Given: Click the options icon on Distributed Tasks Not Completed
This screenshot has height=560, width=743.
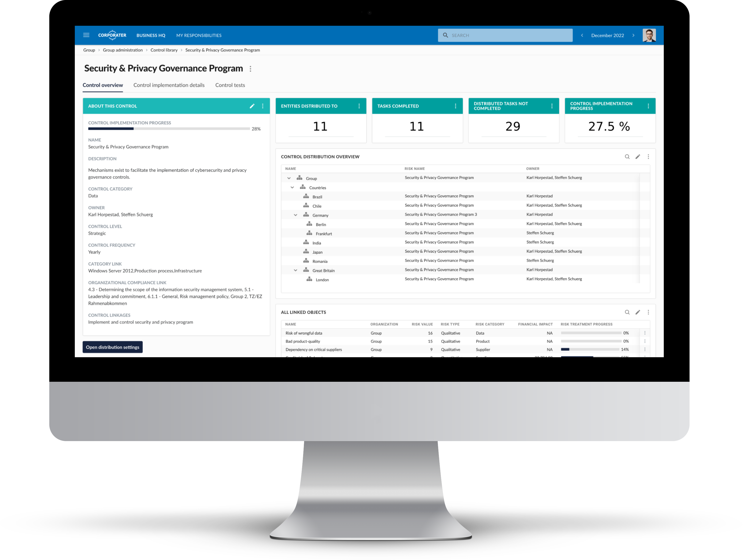Looking at the screenshot, I should pyautogui.click(x=552, y=106).
